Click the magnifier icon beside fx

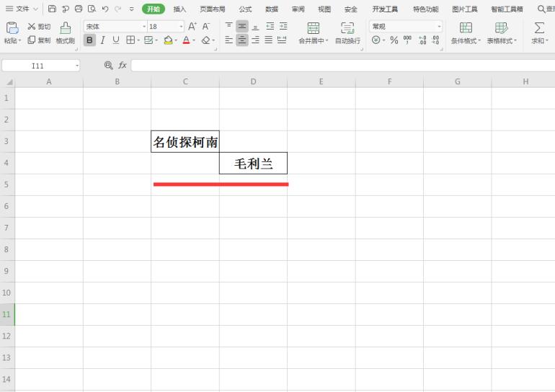(109, 65)
